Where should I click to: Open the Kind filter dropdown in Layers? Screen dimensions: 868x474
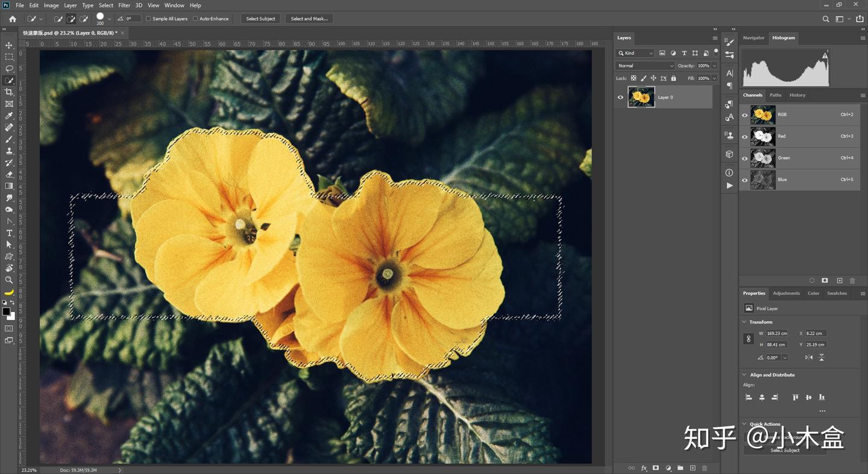[x=635, y=53]
